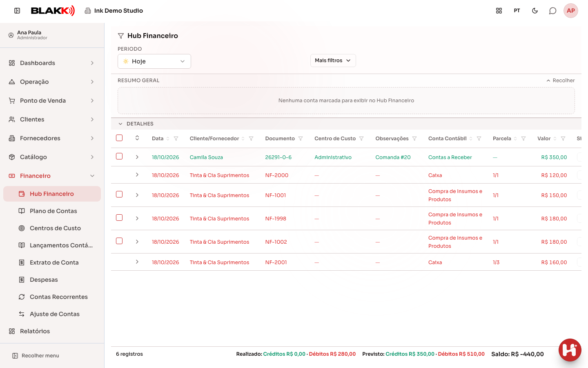The width and height of the screenshot is (588, 368).
Task: Filter the Documento column with its funnel icon
Action: tap(301, 139)
